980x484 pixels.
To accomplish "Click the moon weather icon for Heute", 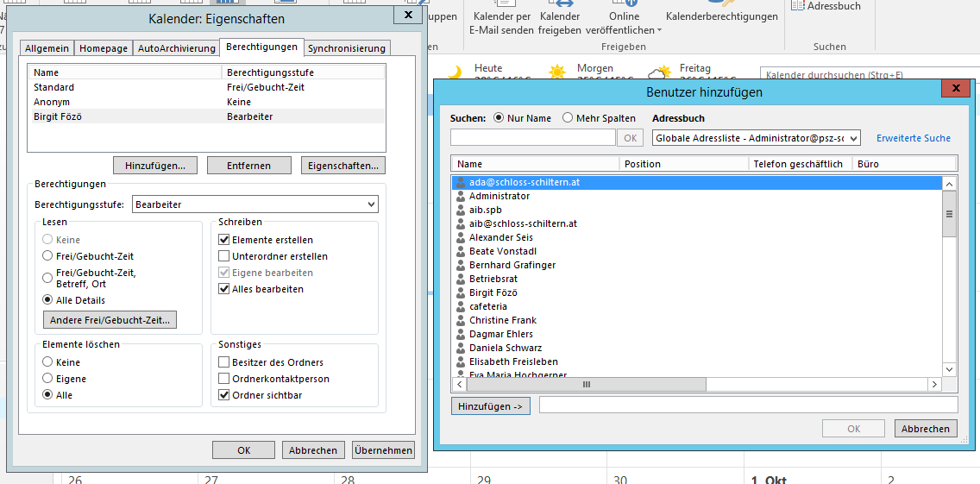I will pyautogui.click(x=455, y=72).
